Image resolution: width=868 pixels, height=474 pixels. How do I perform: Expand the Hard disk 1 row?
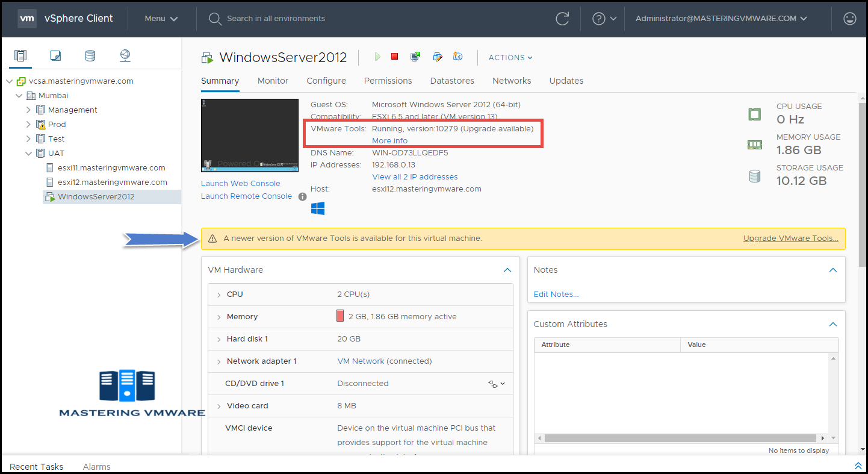click(x=219, y=339)
